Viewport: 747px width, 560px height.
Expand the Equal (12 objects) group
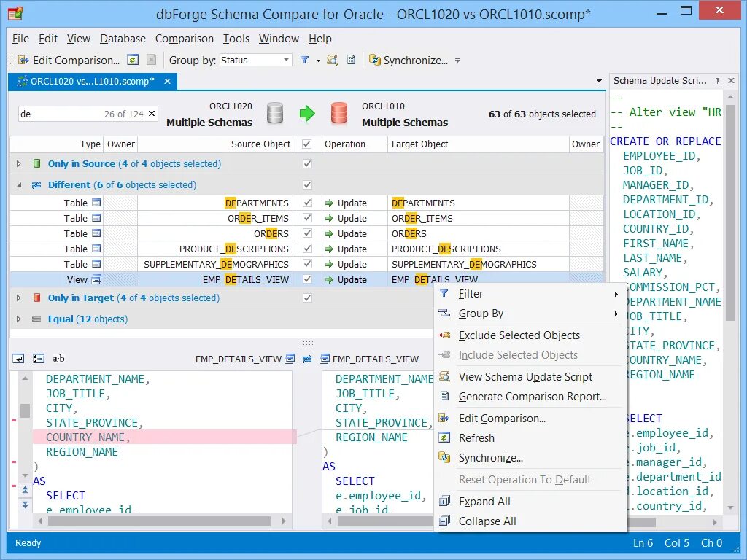click(x=18, y=319)
